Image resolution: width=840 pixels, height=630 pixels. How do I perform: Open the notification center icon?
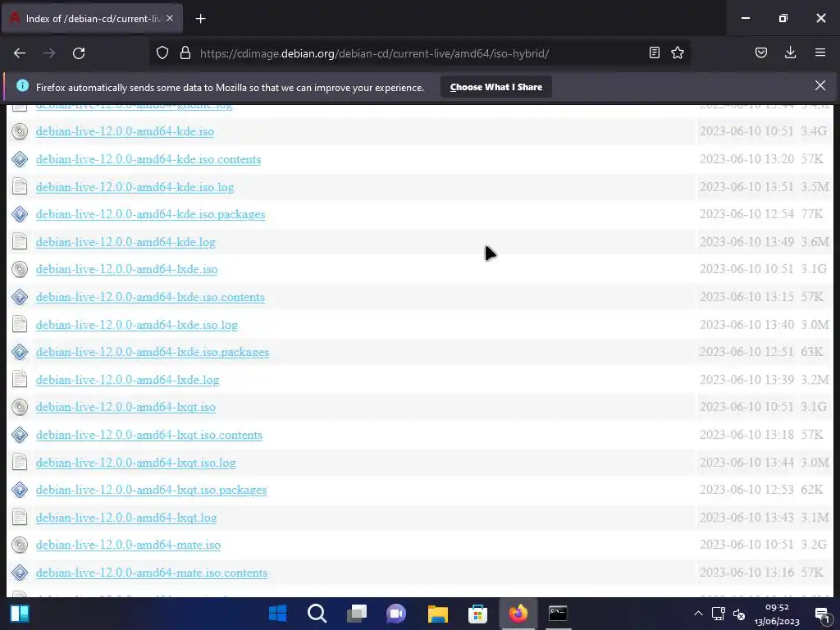tap(822, 614)
